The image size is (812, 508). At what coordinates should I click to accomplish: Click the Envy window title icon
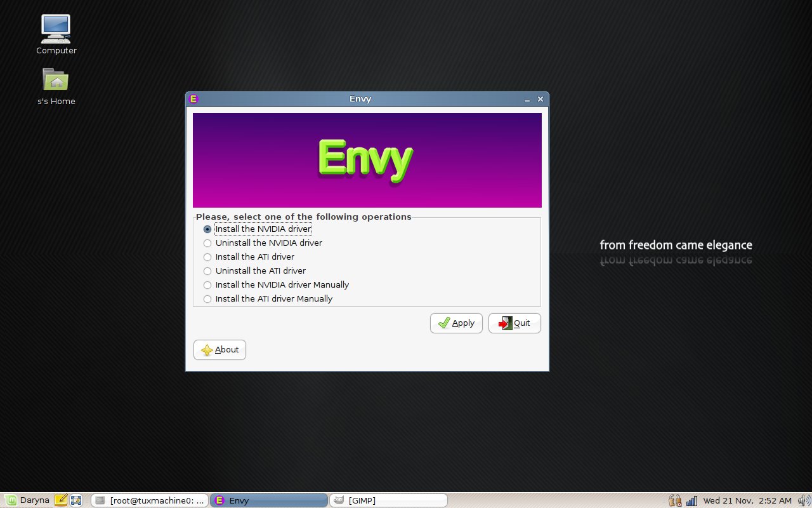coord(194,99)
